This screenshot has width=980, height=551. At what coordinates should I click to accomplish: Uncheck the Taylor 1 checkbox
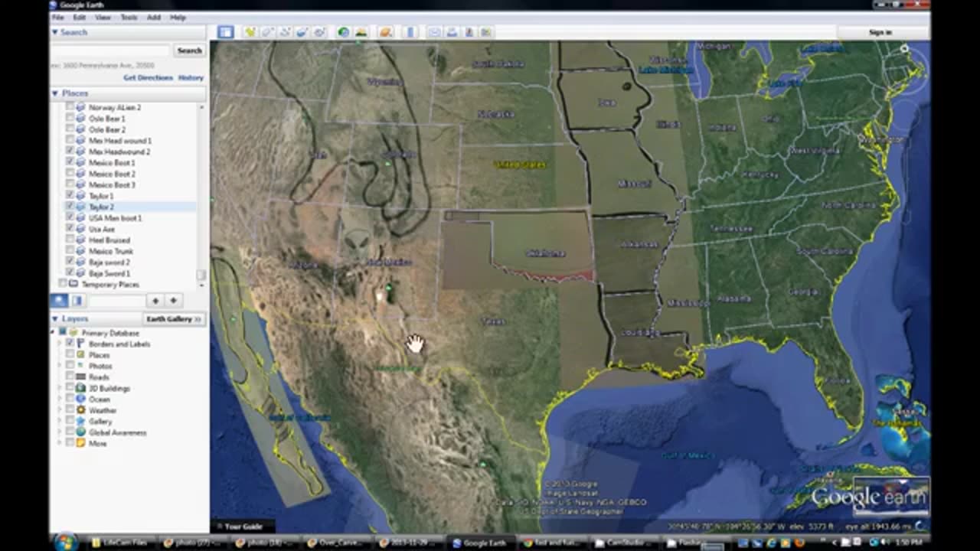tap(70, 196)
